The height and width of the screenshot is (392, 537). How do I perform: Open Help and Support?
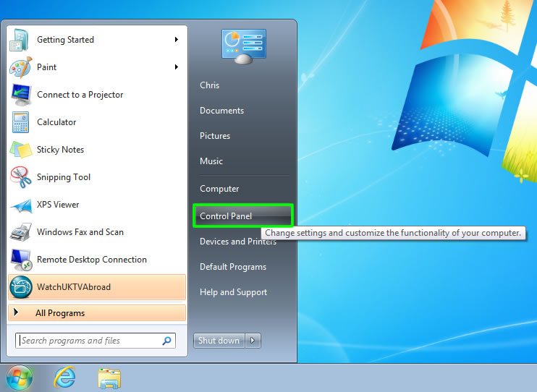point(234,292)
